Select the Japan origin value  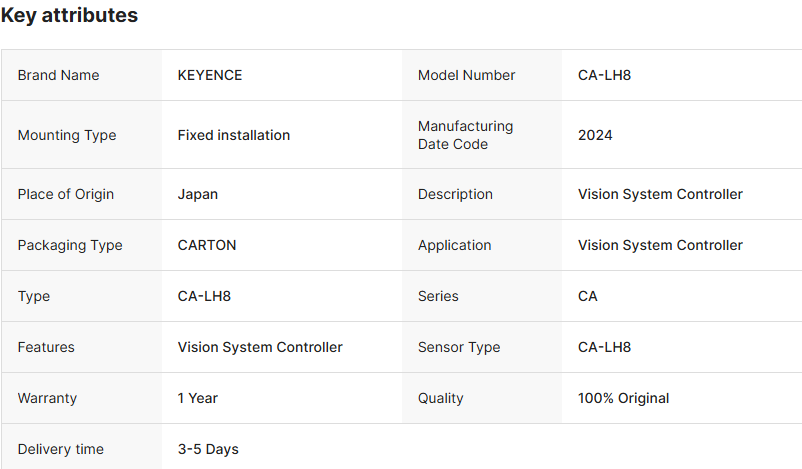198,194
